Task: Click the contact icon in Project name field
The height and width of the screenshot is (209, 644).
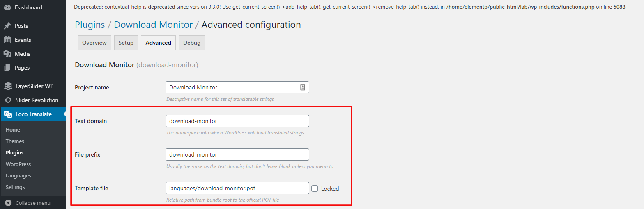Action: pos(302,87)
